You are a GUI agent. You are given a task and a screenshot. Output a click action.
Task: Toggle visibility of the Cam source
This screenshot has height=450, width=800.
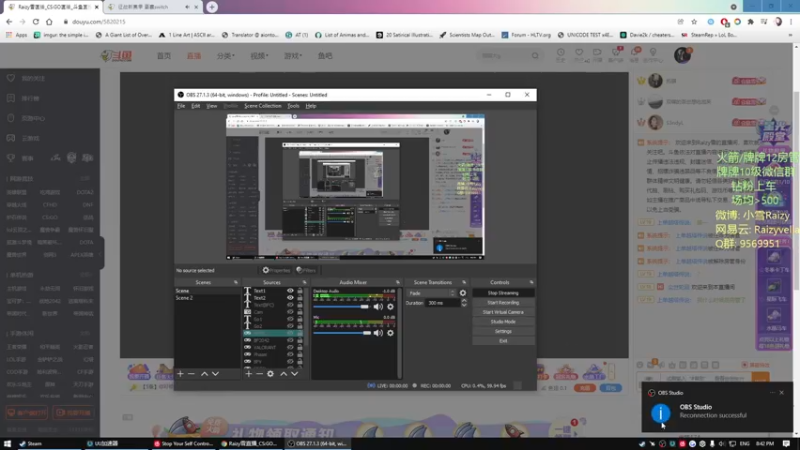(290, 312)
